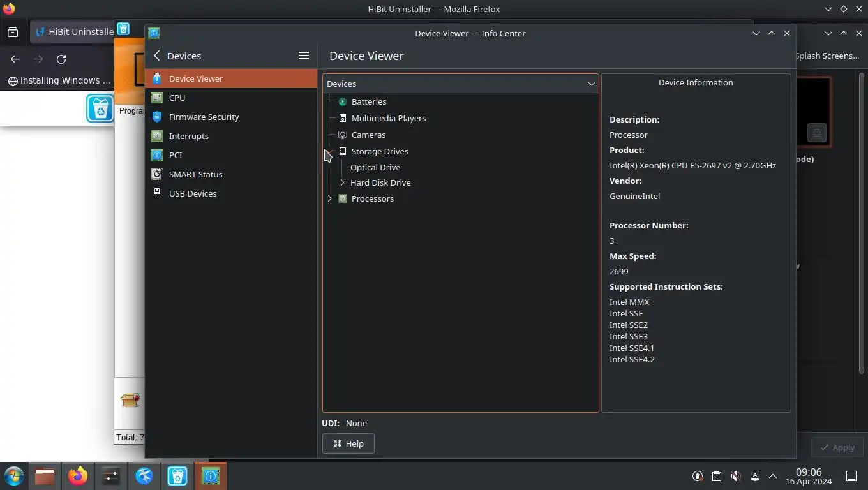This screenshot has height=490, width=868.
Task: Click Apply in the background settings window
Action: pyautogui.click(x=837, y=448)
